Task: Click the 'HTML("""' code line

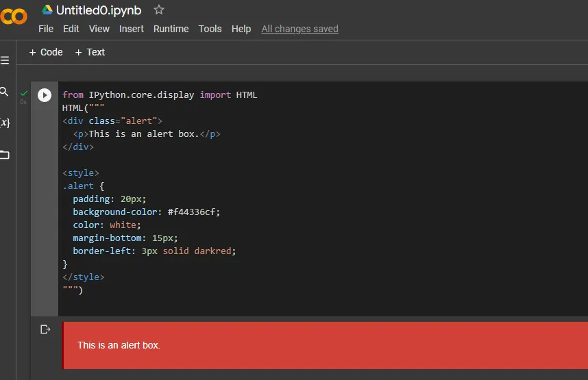Action: click(83, 108)
